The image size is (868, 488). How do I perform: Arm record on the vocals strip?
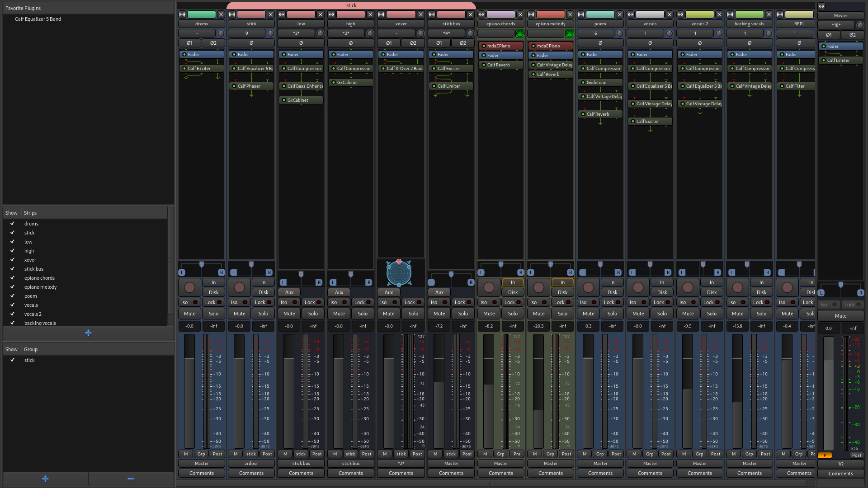pyautogui.click(x=638, y=287)
